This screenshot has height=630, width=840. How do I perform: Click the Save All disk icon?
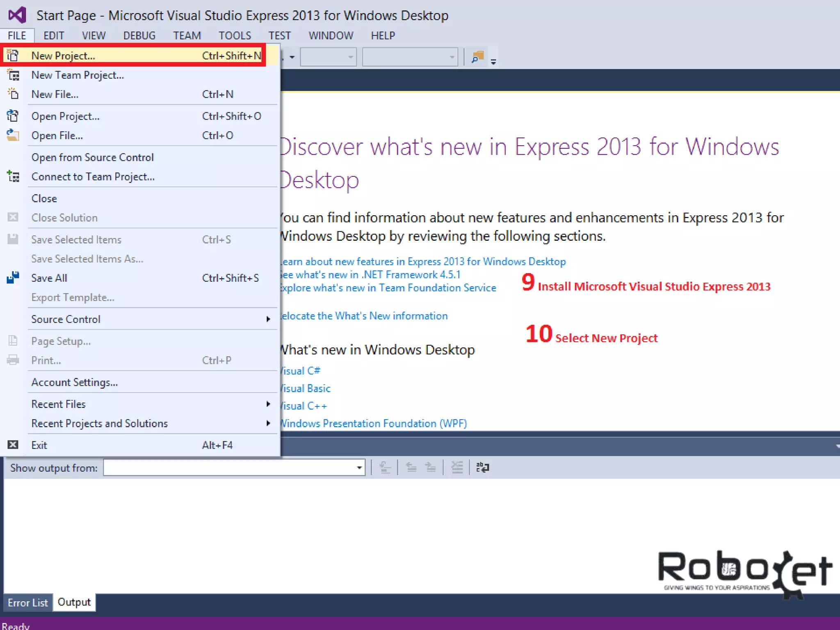13,278
